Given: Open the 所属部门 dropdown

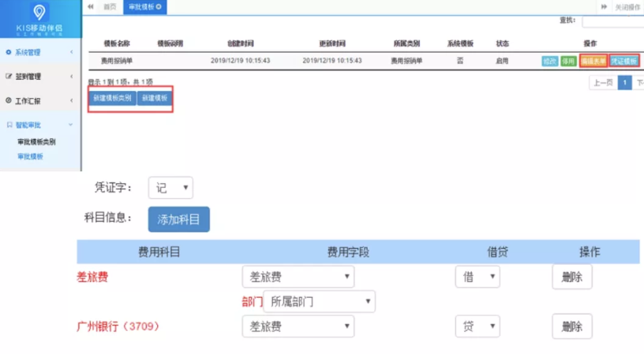Looking at the screenshot, I should [x=319, y=301].
